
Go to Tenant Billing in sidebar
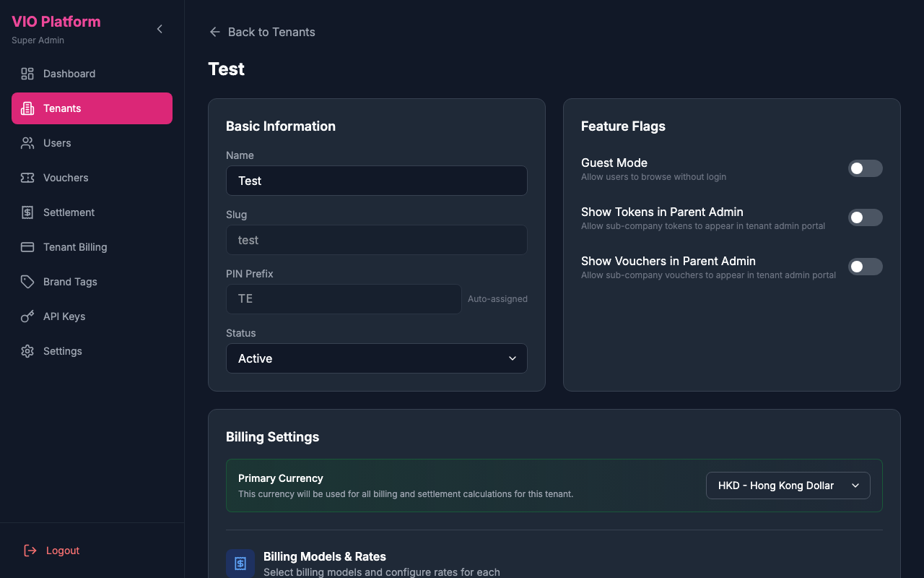[75, 247]
